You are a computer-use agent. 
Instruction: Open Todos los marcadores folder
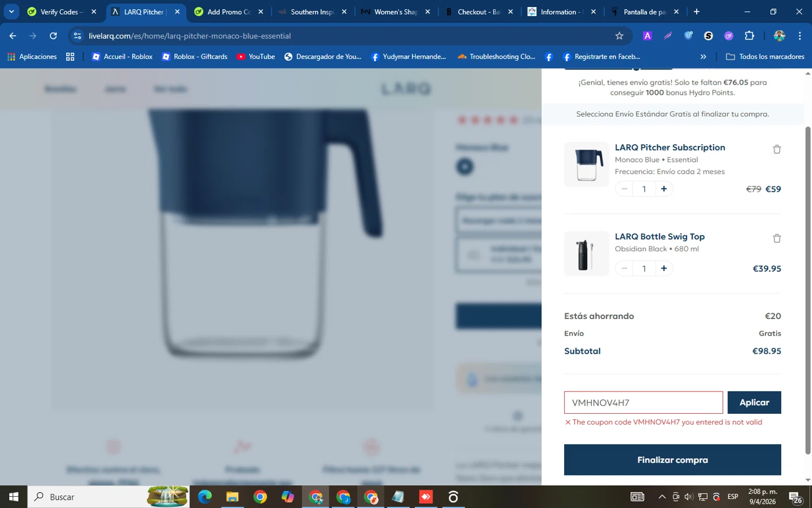[x=765, y=56]
